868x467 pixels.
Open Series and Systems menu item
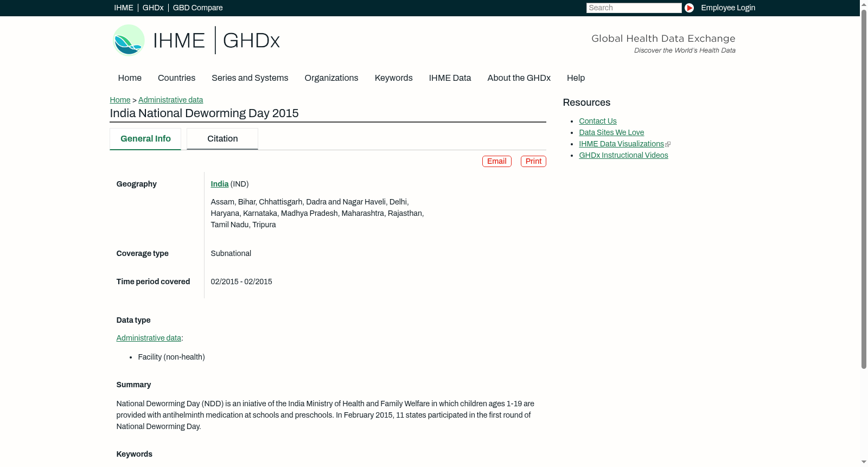coord(250,78)
